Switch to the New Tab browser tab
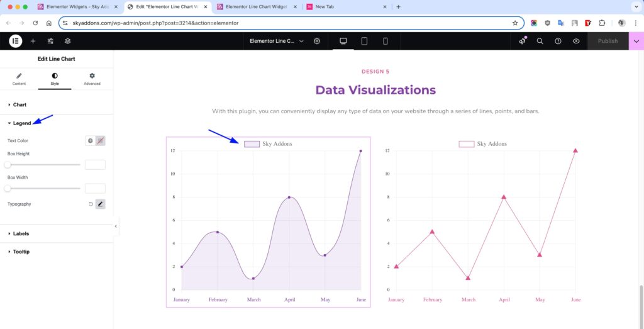Image resolution: width=644 pixels, height=329 pixels. coord(345,7)
